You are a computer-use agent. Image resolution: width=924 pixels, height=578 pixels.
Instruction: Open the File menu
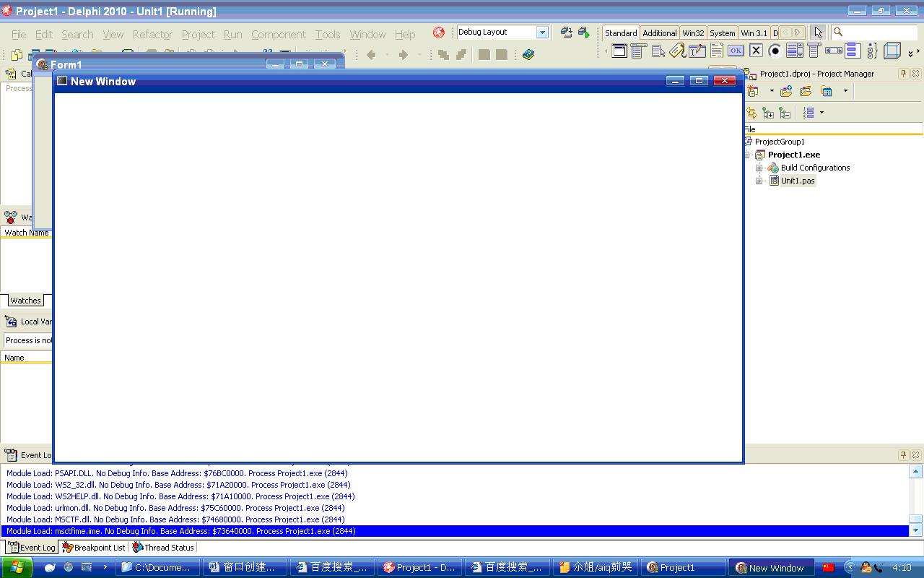pos(19,34)
